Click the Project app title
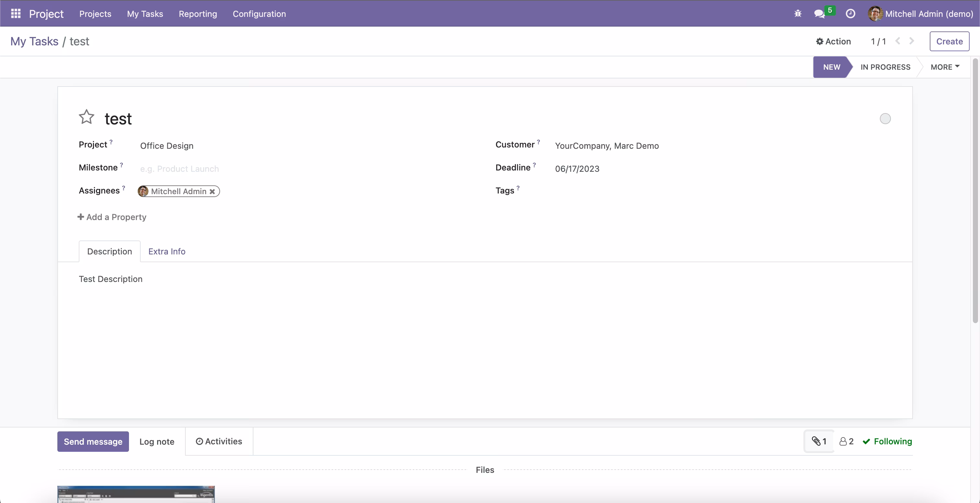Viewport: 980px width, 503px height. click(x=46, y=14)
